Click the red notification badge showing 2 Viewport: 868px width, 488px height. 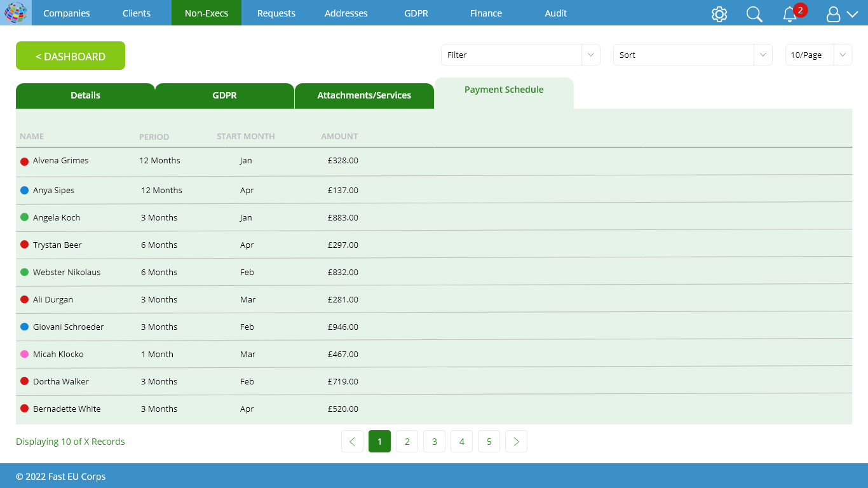tap(801, 10)
